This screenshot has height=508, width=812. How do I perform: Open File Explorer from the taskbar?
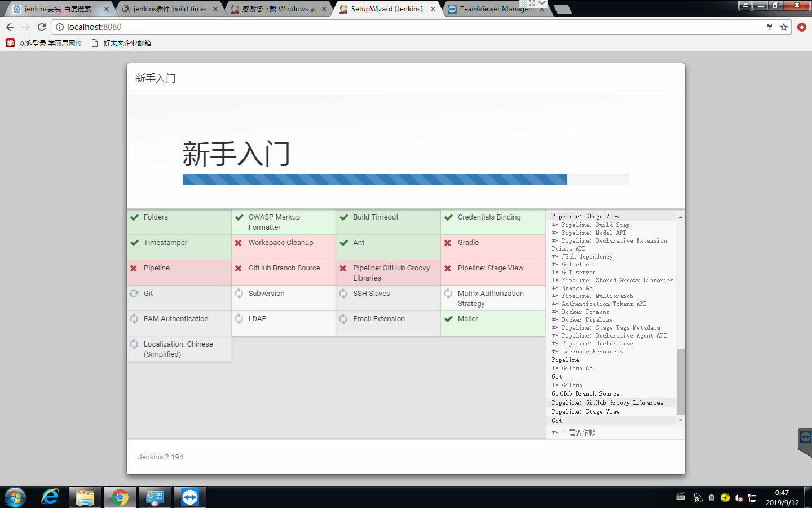(85, 498)
